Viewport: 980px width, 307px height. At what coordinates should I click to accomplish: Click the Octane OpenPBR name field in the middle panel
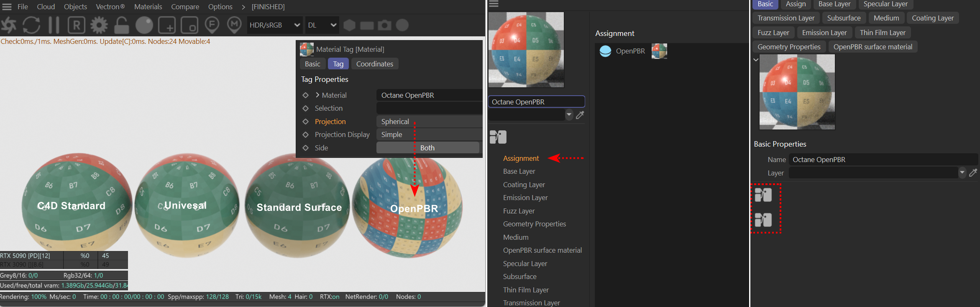point(537,102)
